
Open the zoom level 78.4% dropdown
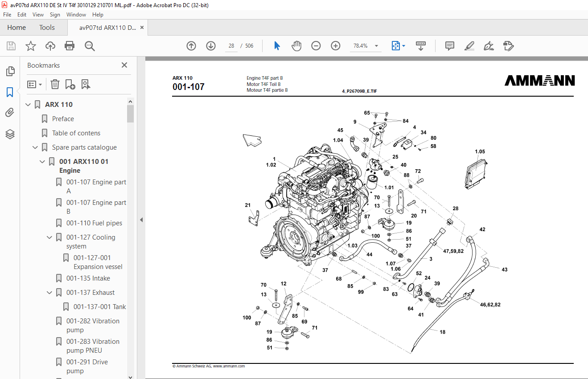pyautogui.click(x=376, y=46)
